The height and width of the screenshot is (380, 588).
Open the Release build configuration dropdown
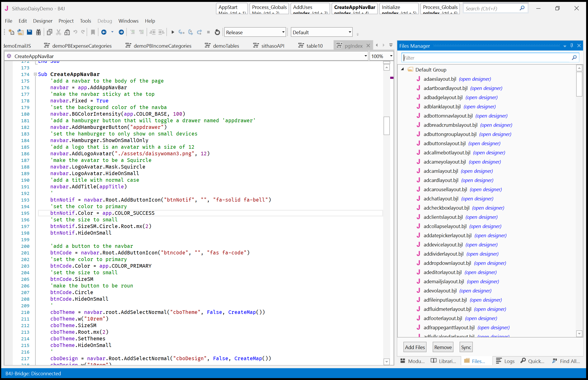coord(283,32)
